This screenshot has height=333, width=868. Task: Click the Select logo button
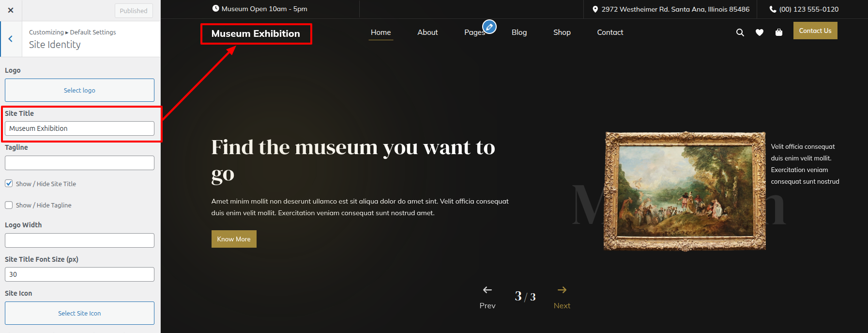[79, 90]
